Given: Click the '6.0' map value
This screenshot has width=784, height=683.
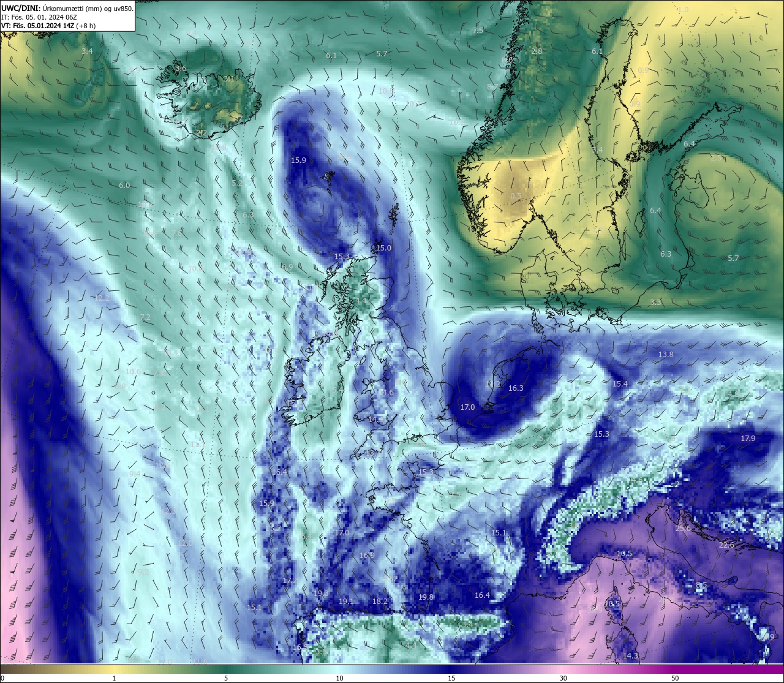Looking at the screenshot, I should [124, 185].
